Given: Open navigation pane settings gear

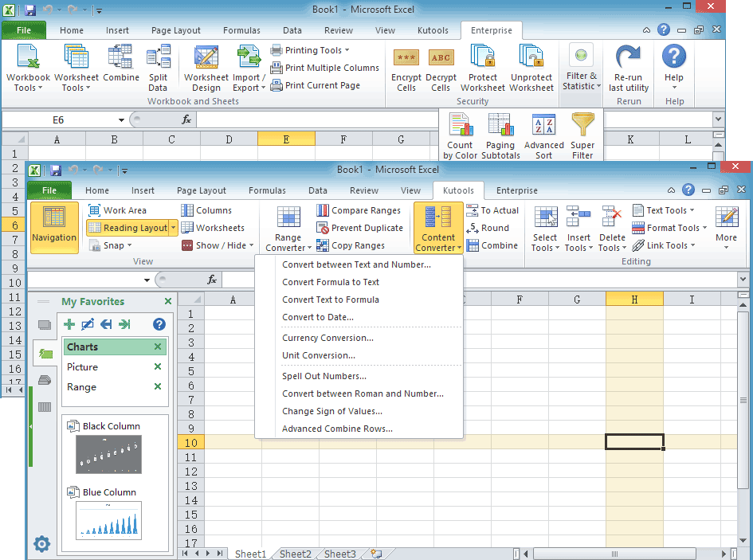Looking at the screenshot, I should click(41, 544).
